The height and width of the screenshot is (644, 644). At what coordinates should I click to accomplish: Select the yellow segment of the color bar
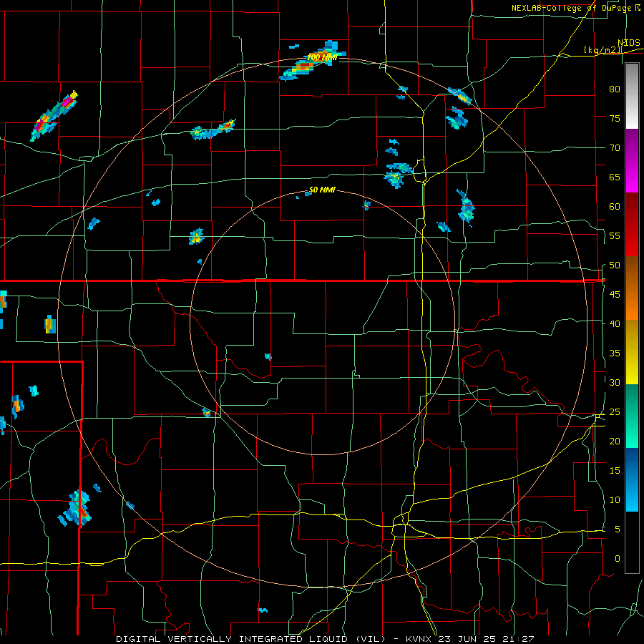(x=632, y=352)
